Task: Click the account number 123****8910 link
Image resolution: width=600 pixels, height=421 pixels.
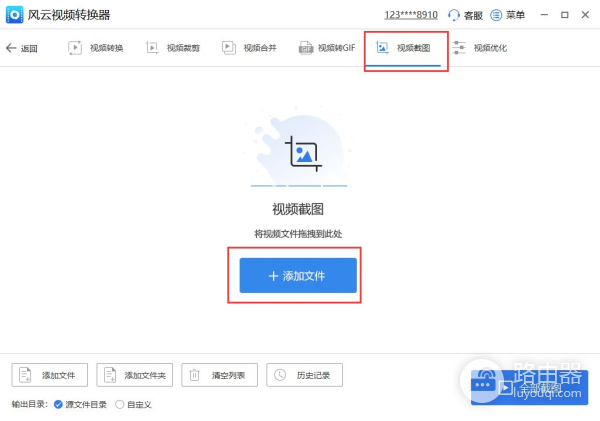Action: 411,15
